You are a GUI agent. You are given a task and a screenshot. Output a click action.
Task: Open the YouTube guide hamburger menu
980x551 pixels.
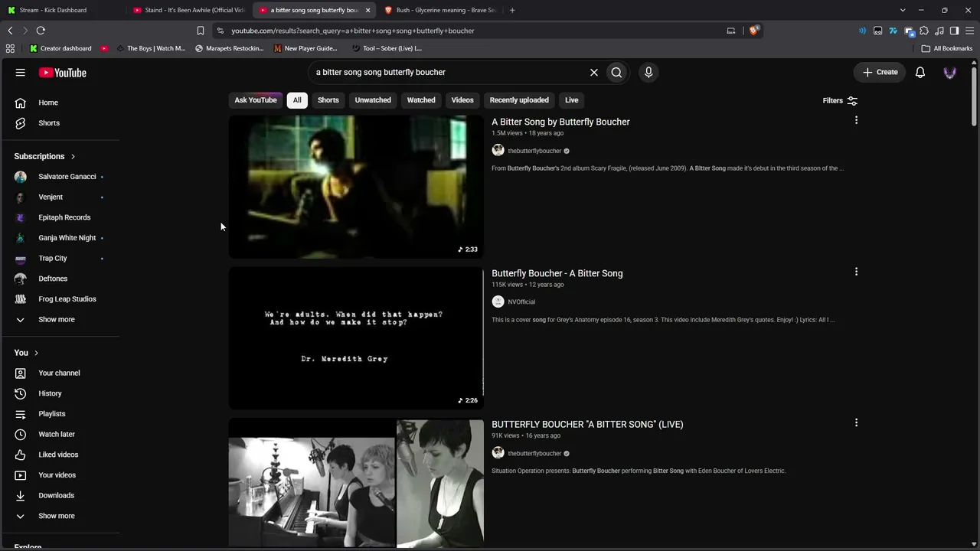[21, 73]
